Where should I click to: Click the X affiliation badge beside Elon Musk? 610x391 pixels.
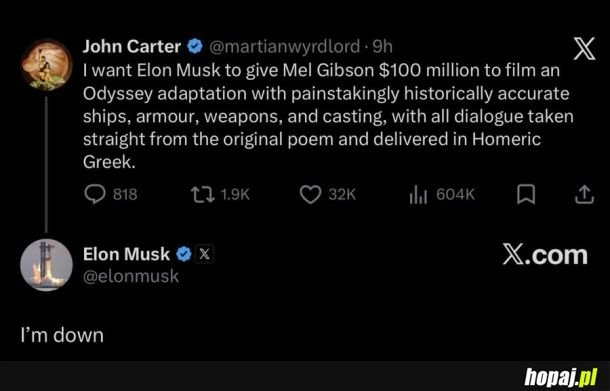click(205, 254)
